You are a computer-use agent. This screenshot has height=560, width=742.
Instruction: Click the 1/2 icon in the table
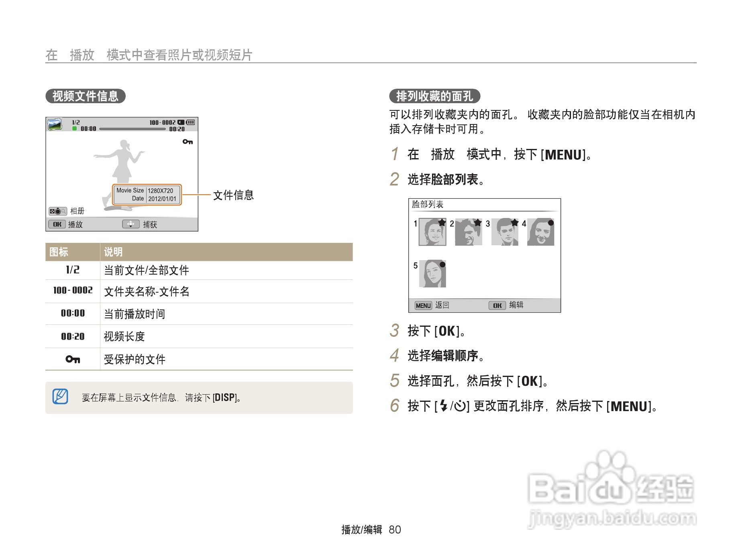click(x=73, y=270)
